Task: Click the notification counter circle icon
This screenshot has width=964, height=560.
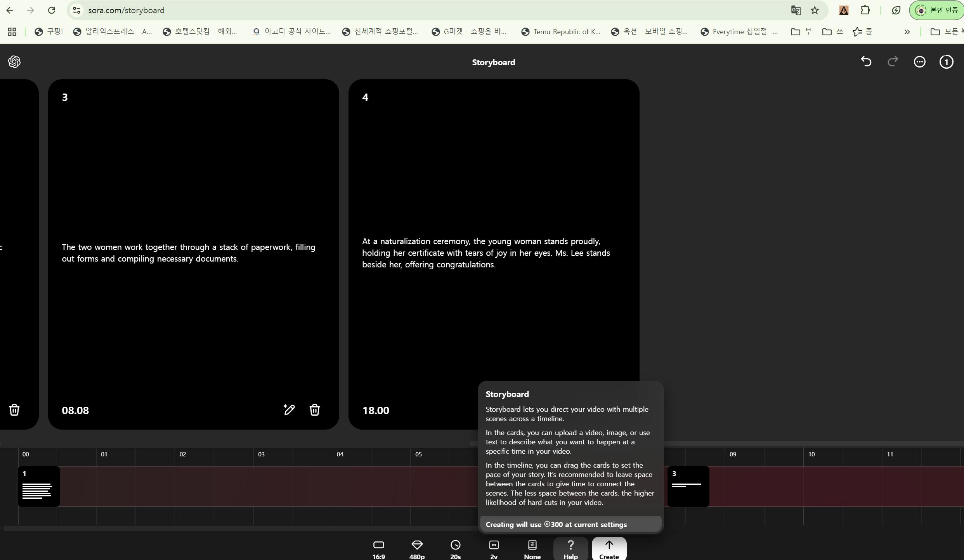Action: coord(946,62)
